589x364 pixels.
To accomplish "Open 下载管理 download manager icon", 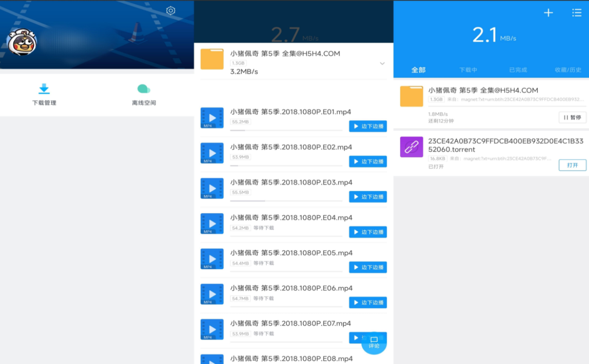I will [x=44, y=89].
